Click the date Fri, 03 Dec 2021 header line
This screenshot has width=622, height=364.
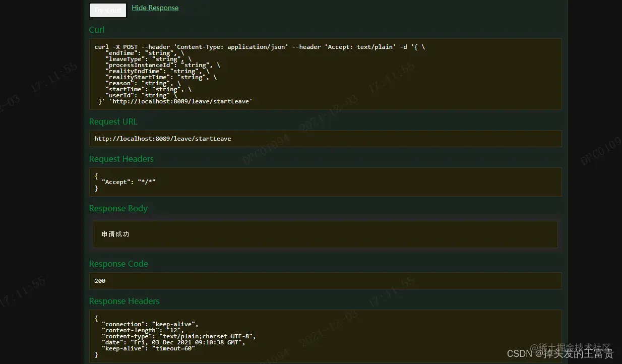(x=173, y=342)
